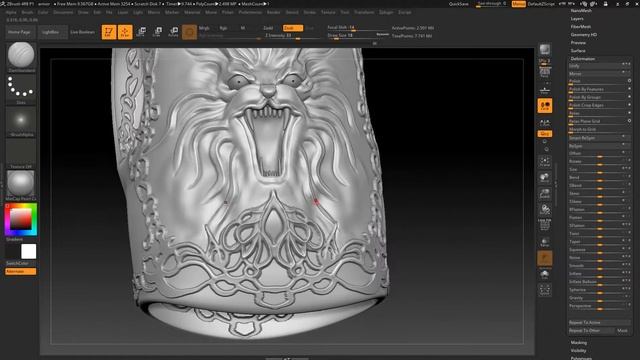Adjust the Focal Shift slider

[358, 28]
